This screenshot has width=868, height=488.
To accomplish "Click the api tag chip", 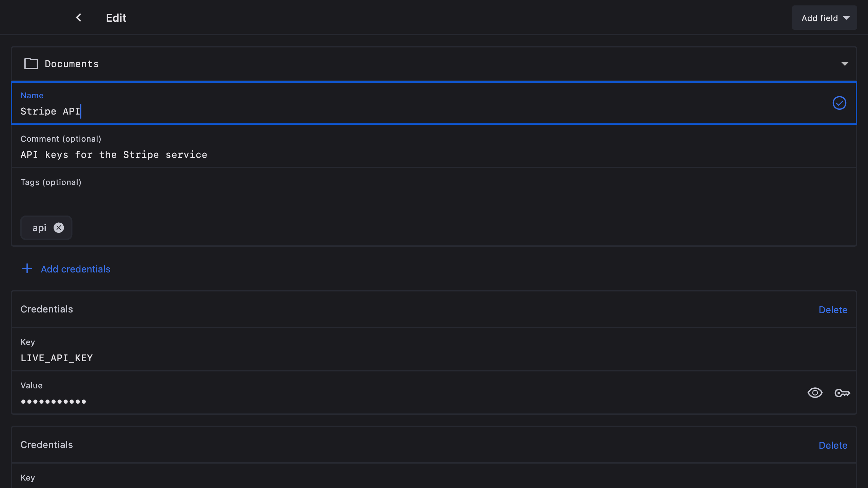I will 39,228.
